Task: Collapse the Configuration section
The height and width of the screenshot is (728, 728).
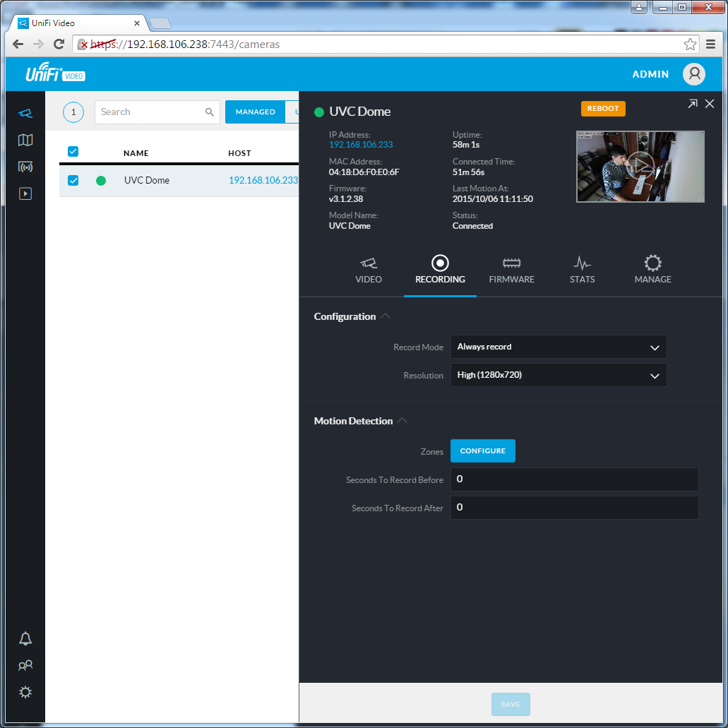Action: pyautogui.click(x=385, y=316)
